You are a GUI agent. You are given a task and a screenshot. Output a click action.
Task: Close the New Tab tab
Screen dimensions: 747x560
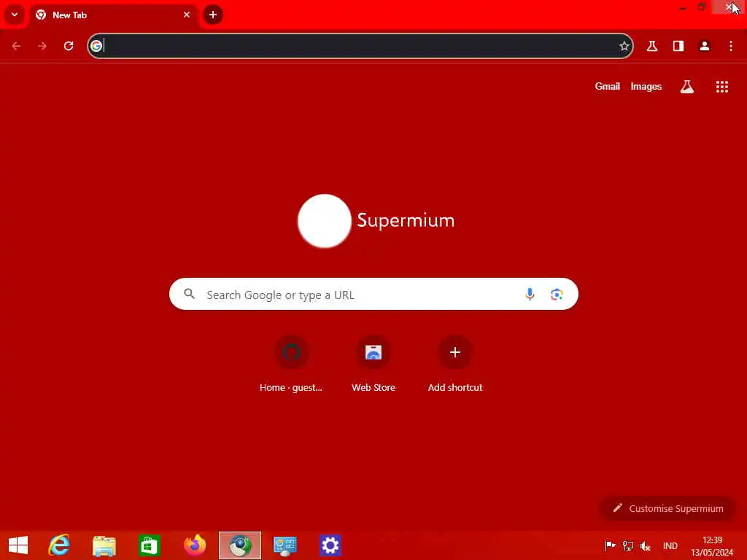187,15
